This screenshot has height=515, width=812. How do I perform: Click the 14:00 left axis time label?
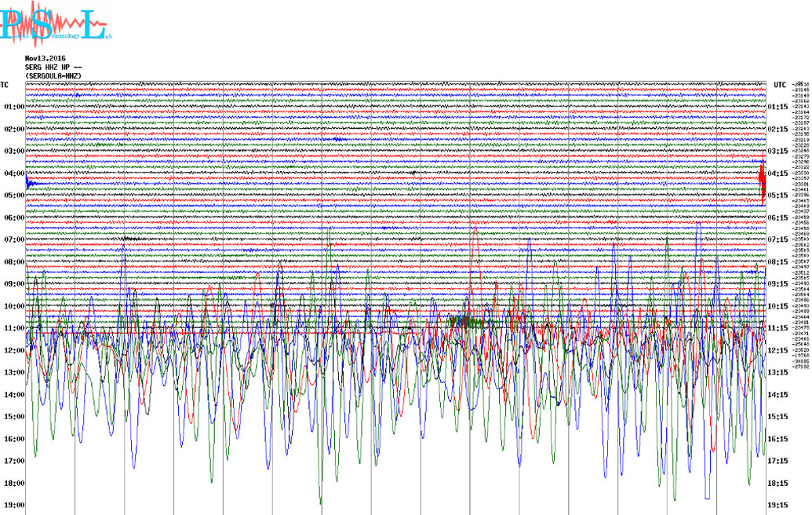click(13, 395)
